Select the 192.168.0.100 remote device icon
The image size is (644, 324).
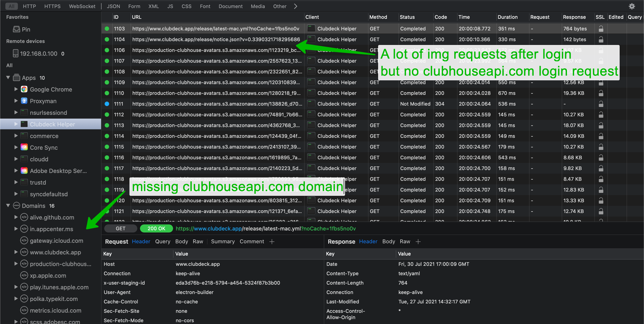pyautogui.click(x=15, y=53)
